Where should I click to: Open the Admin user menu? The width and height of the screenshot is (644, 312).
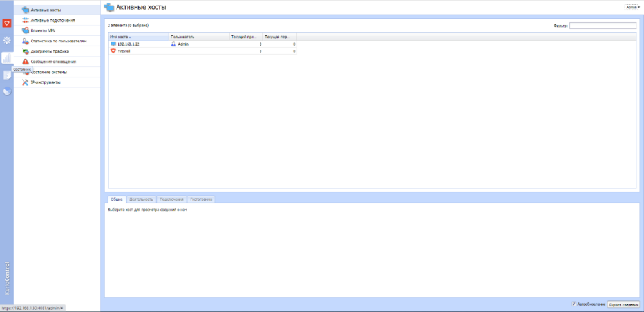pos(632,7)
